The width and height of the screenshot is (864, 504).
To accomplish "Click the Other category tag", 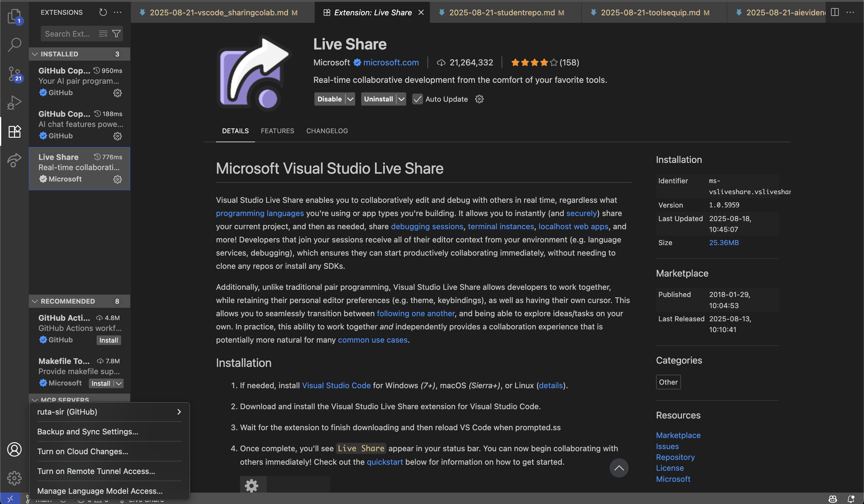I will [x=668, y=382].
